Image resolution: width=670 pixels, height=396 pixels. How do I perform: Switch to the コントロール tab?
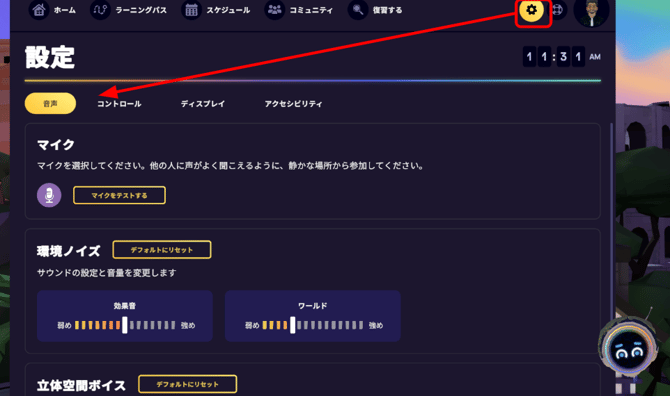[119, 104]
